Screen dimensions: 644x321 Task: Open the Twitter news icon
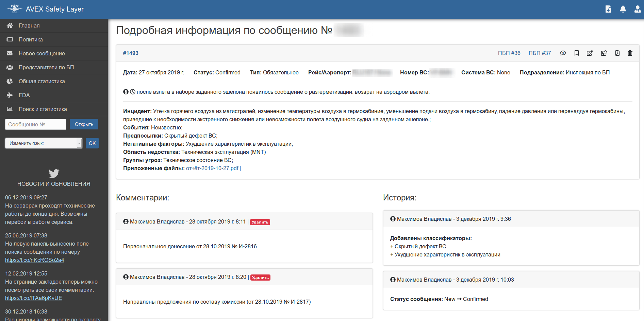54,173
